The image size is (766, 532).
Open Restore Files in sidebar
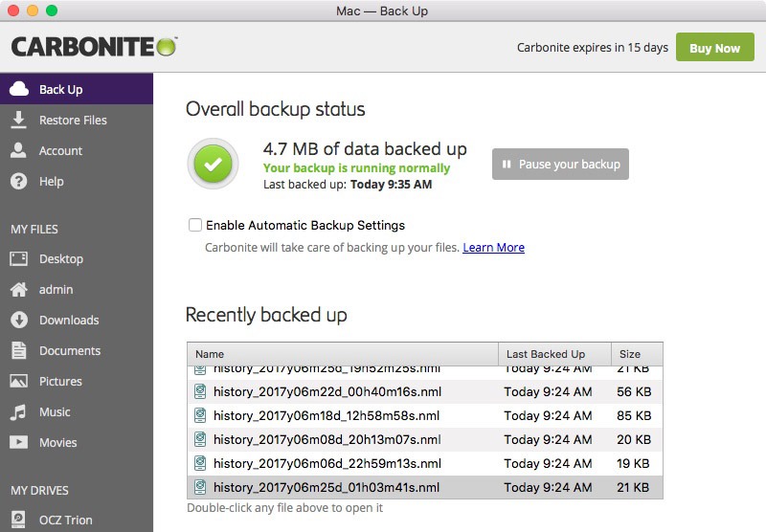coord(77,120)
